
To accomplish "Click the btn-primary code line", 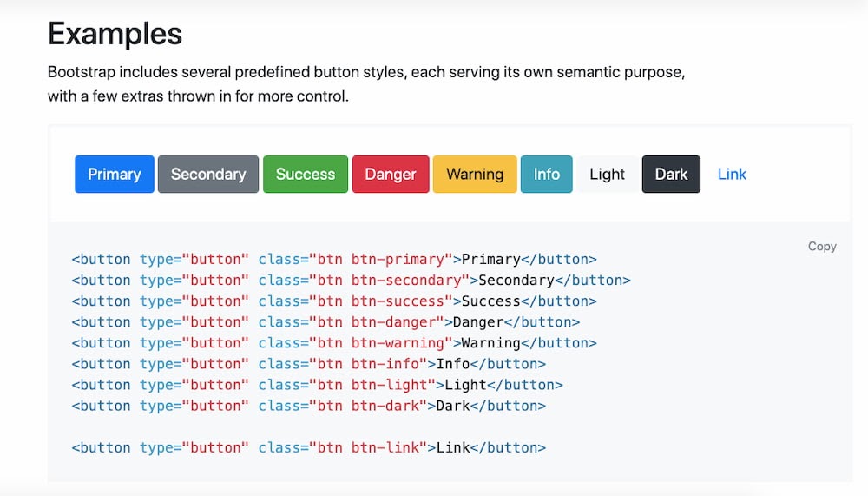I will pyautogui.click(x=334, y=260).
